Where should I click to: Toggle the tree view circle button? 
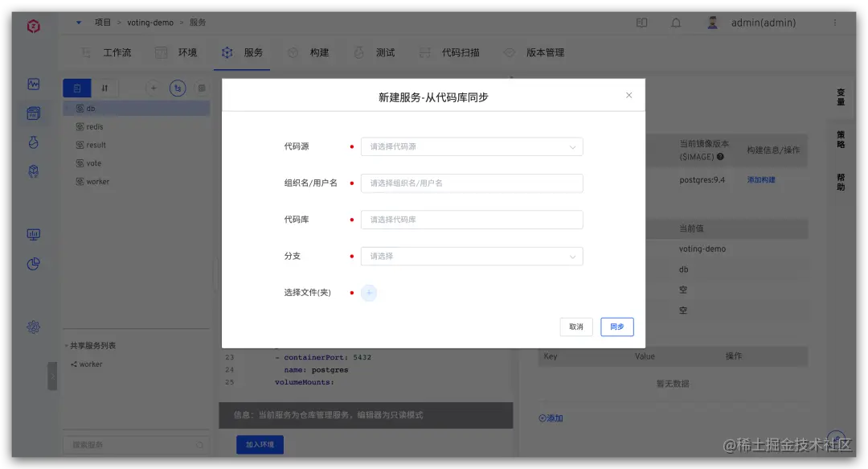(x=178, y=88)
